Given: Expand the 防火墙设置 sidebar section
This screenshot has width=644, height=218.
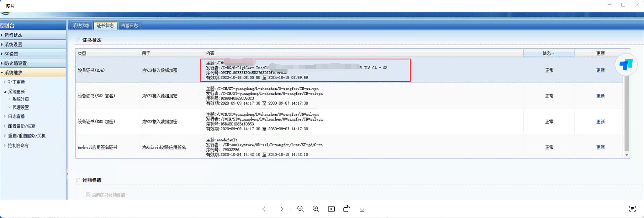Looking at the screenshot, I should point(15,63).
